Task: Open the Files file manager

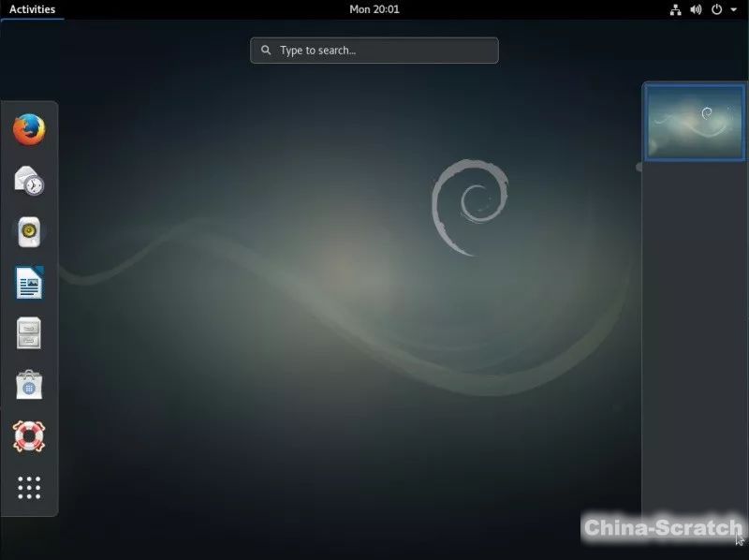Action: coord(29,333)
